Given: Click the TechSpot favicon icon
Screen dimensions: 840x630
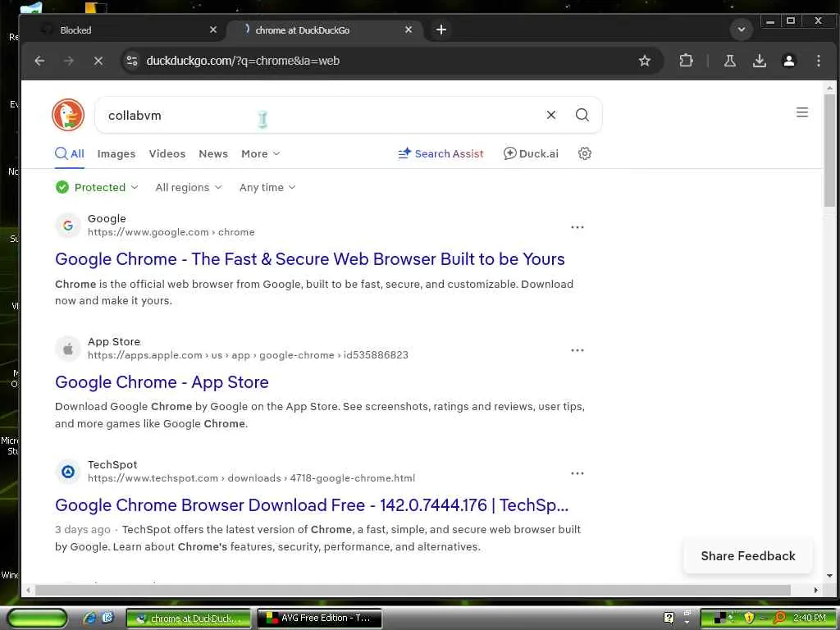Looking at the screenshot, I should point(68,472).
